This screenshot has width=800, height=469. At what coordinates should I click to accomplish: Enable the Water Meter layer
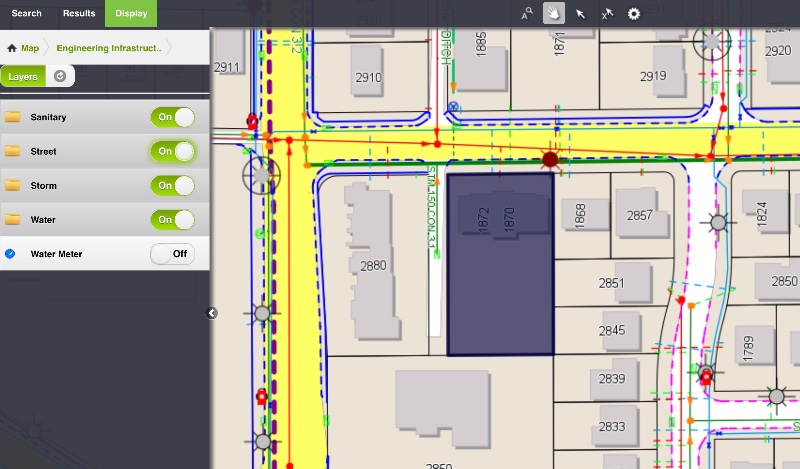tap(172, 254)
